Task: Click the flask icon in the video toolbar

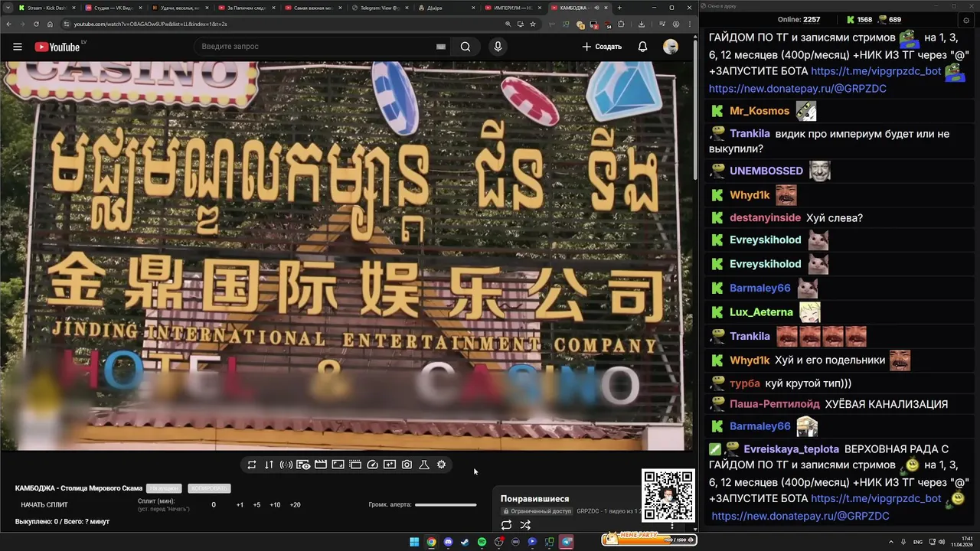Action: point(424,465)
